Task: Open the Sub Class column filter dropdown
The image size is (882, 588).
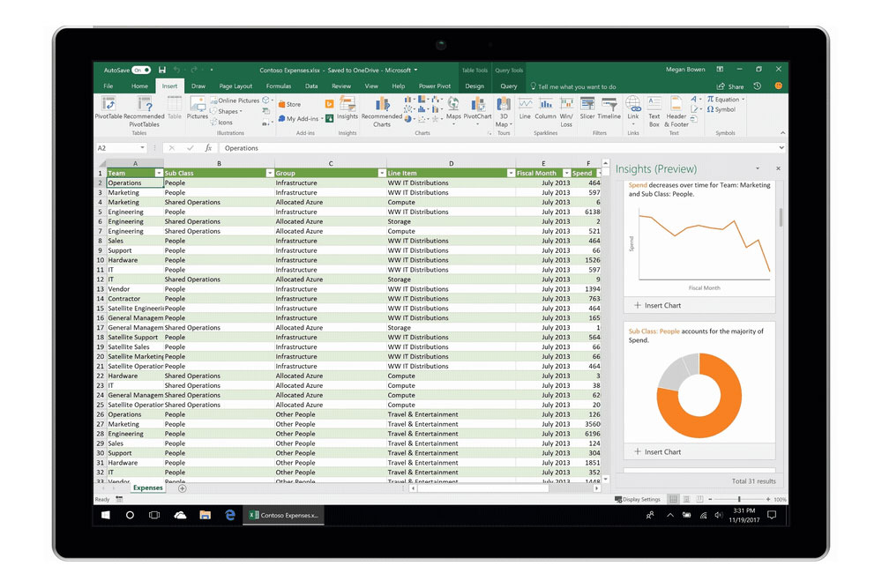Action: click(270, 173)
